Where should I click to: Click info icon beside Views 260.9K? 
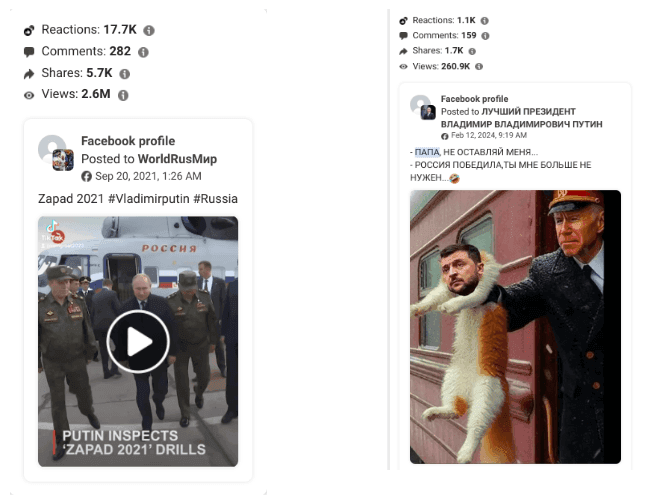(479, 66)
